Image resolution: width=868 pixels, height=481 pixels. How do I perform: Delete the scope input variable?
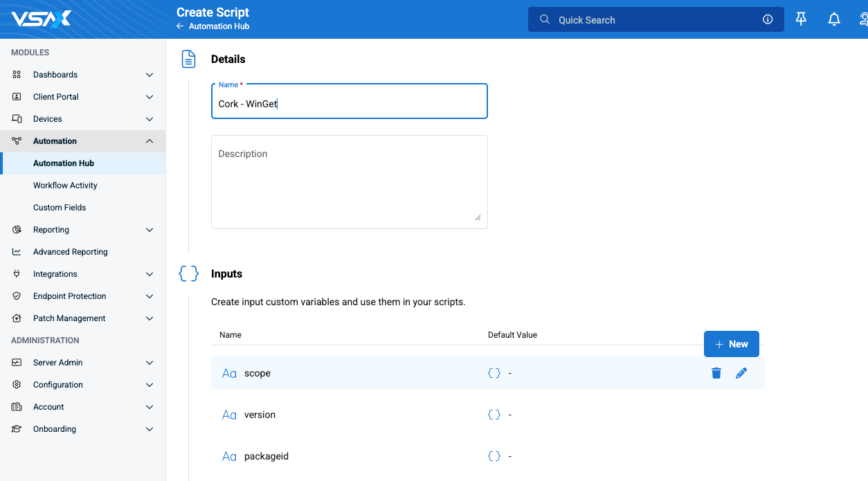point(716,373)
